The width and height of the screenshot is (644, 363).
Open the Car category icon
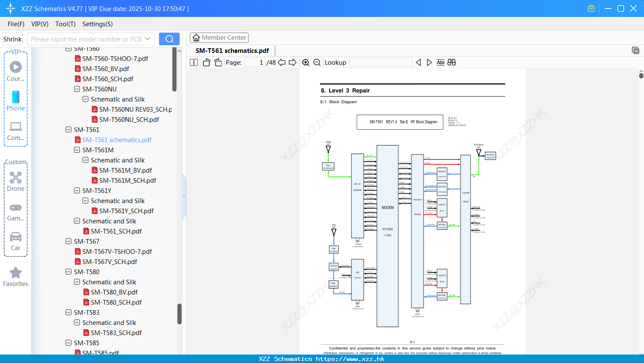pyautogui.click(x=16, y=236)
